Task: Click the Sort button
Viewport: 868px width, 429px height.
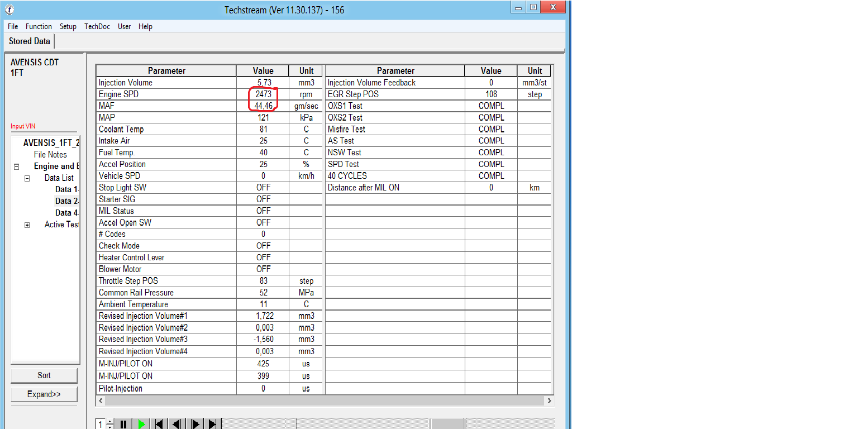Action: (x=44, y=375)
